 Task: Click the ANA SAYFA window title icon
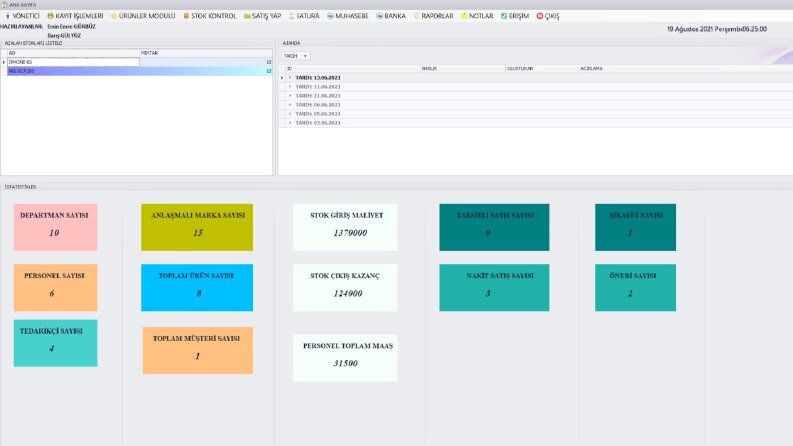(5, 5)
